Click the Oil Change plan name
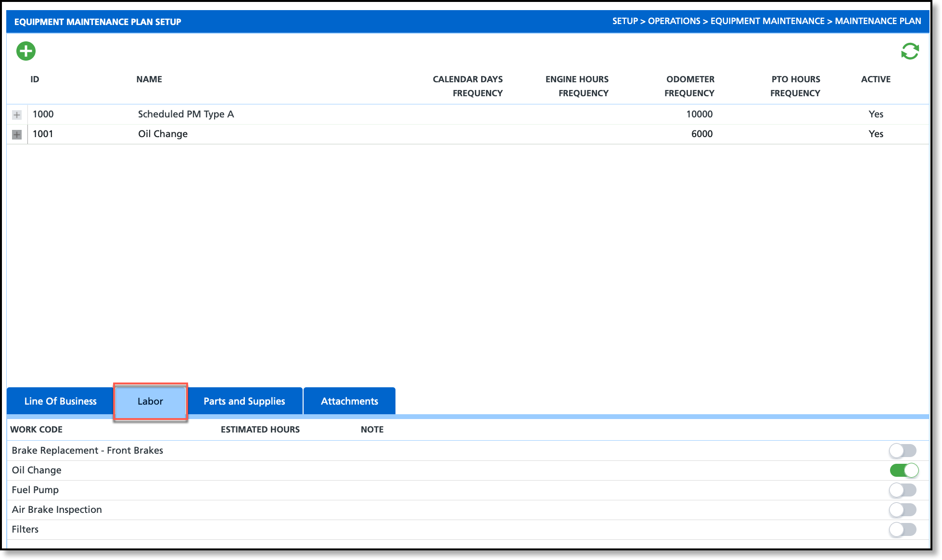The height and width of the screenshot is (560, 942). [163, 134]
